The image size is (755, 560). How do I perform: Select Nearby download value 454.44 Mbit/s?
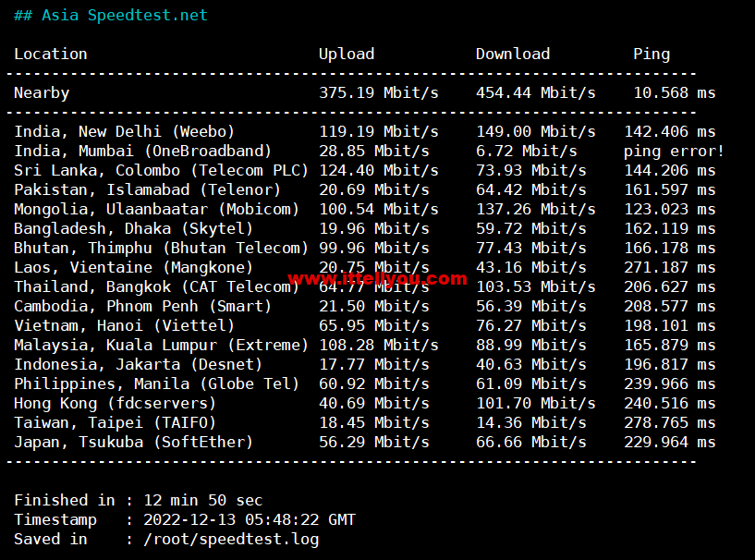coord(536,92)
